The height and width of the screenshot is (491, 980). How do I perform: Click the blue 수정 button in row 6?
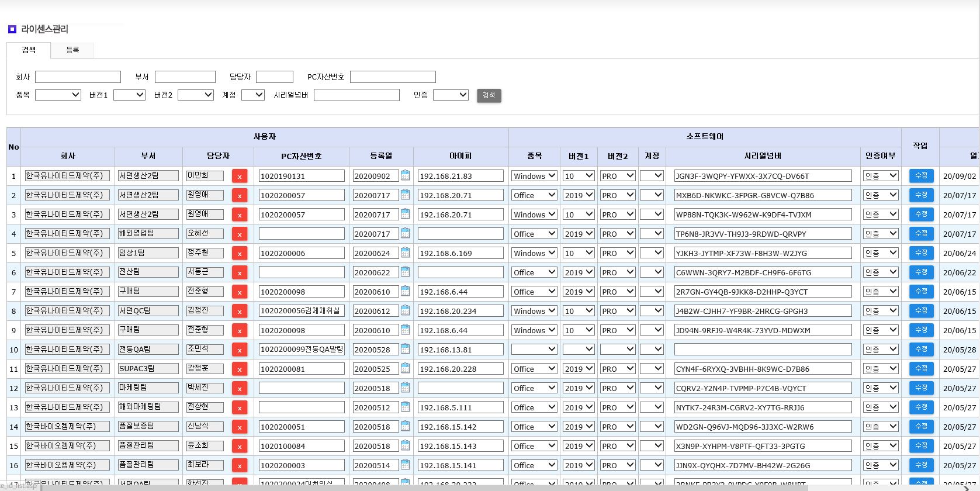(921, 272)
